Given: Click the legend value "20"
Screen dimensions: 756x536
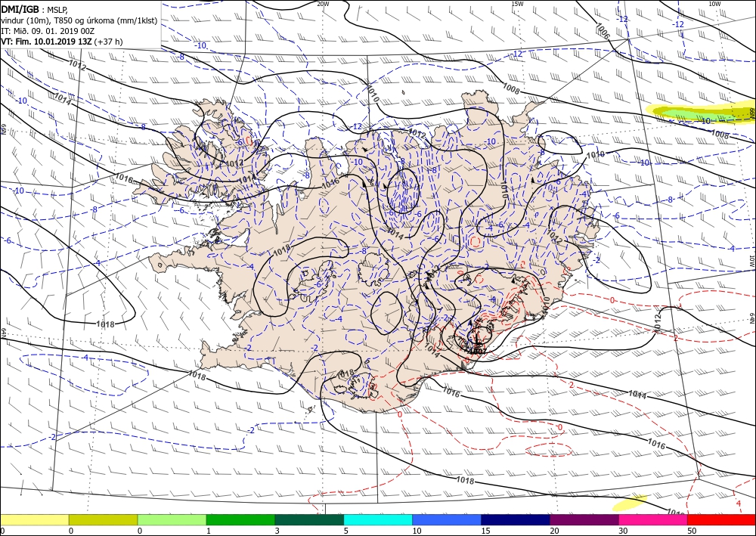Looking at the screenshot, I should [x=554, y=531].
